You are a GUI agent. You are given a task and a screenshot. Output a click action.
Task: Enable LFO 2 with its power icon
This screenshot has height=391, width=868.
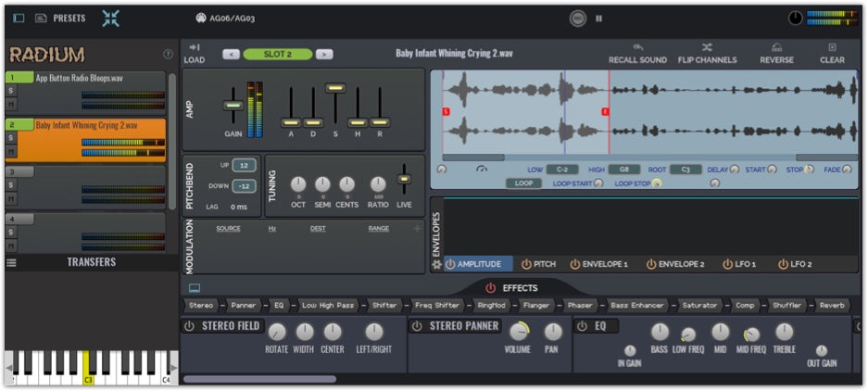point(783,265)
